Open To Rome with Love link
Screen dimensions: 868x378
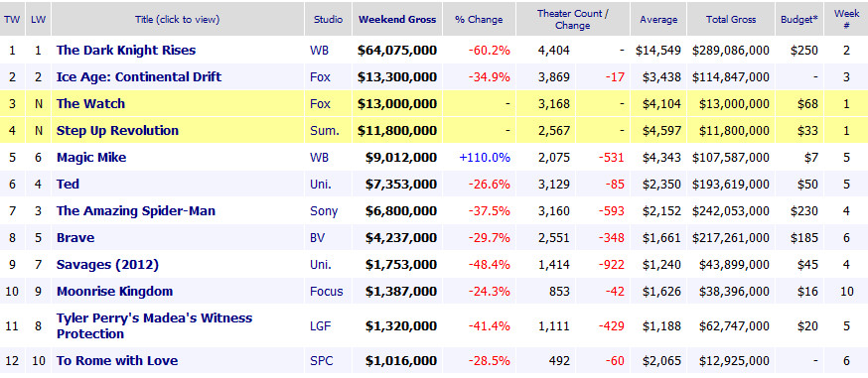coord(117,361)
